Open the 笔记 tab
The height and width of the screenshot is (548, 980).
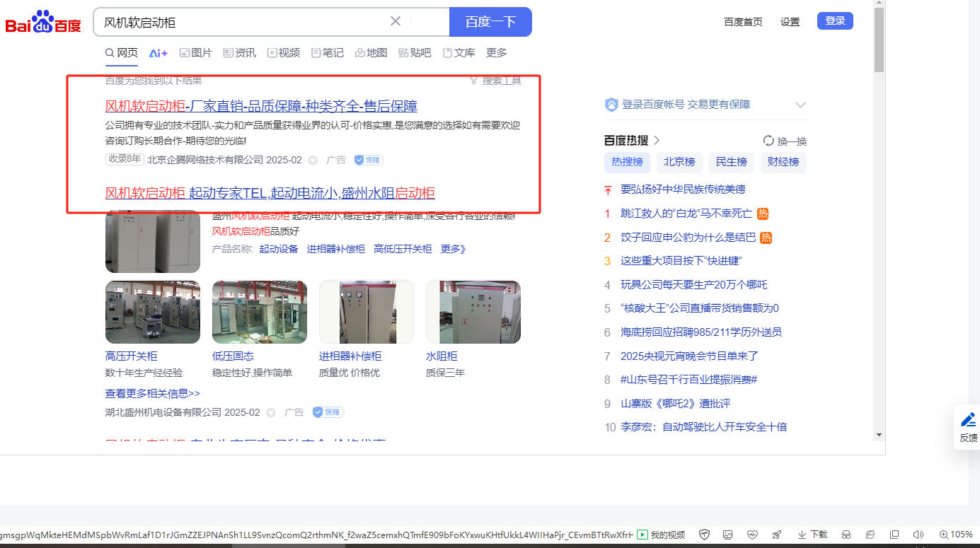328,53
